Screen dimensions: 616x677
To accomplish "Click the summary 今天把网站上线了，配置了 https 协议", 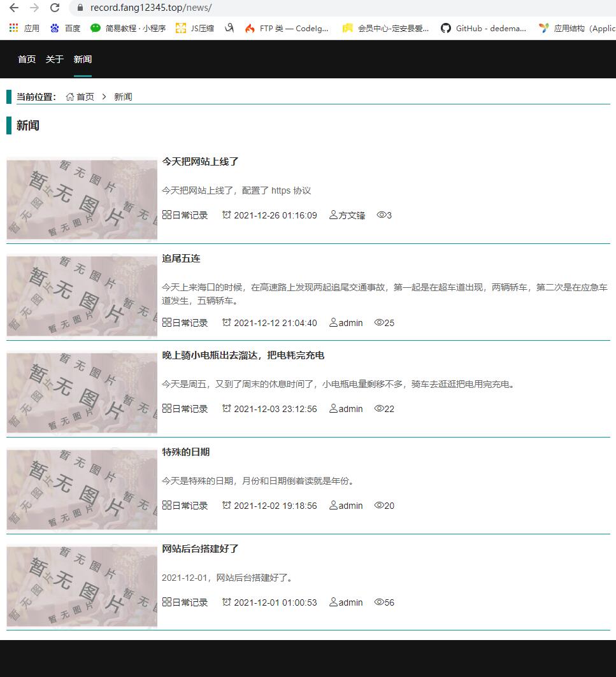I will (x=236, y=190).
